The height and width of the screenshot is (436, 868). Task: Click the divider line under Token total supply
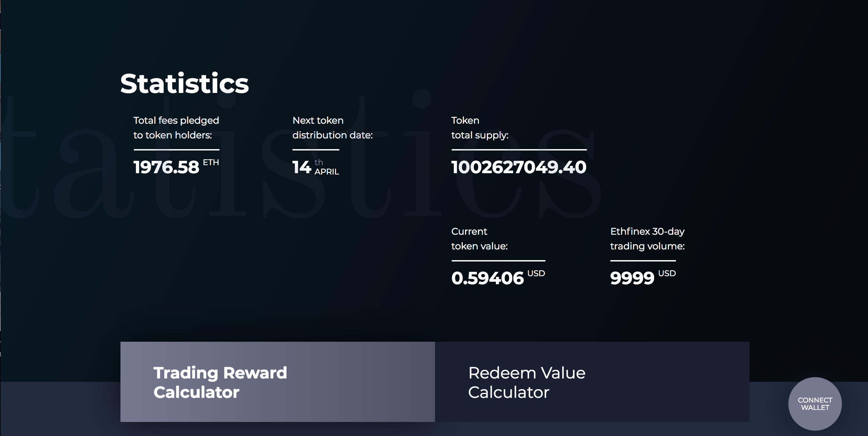(519, 149)
